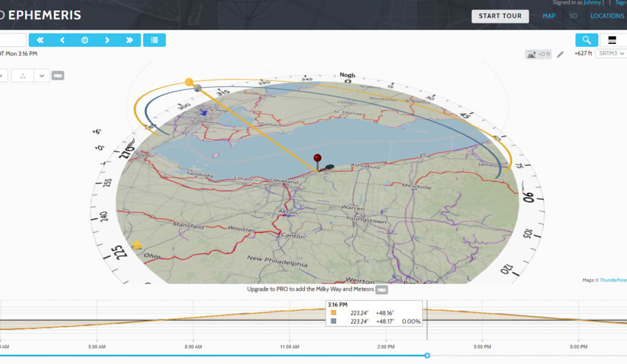Open the events list button

tap(154, 40)
